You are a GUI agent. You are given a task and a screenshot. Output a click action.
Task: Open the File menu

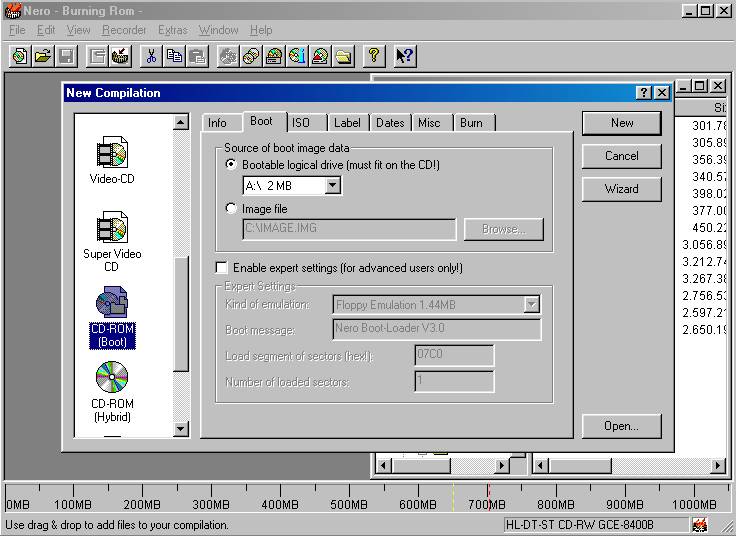pyautogui.click(x=17, y=30)
